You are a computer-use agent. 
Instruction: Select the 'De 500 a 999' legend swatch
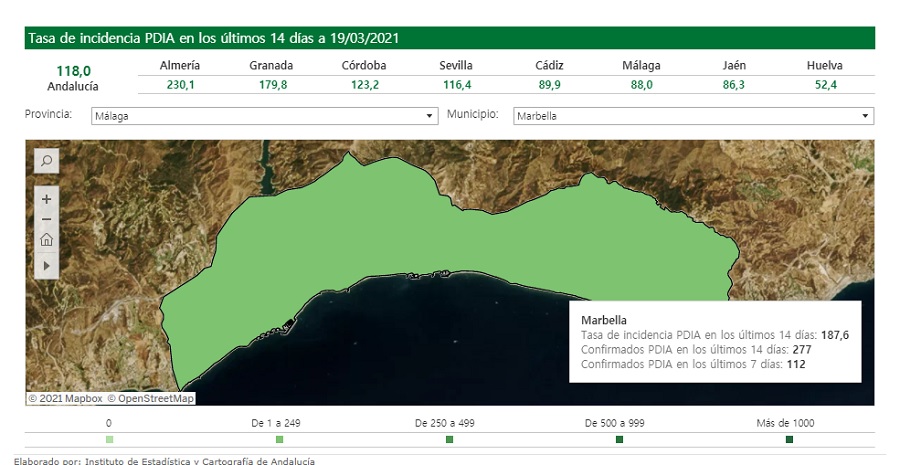coord(619,440)
